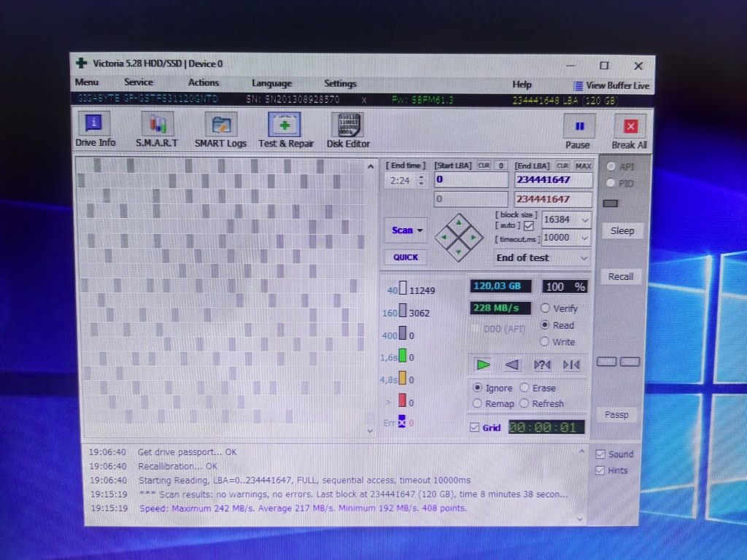Expand the block size 16384 dropdown
Viewport: 747px width, 560px height.
pyautogui.click(x=584, y=220)
